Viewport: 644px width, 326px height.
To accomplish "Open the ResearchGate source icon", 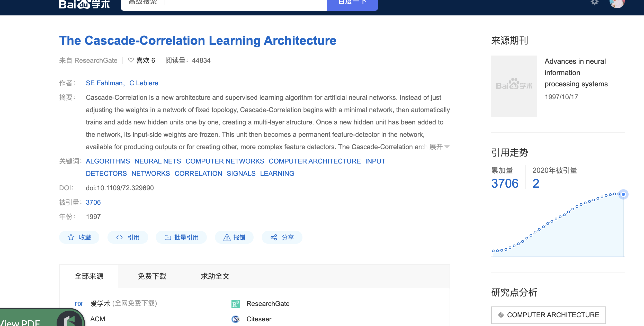I will click(x=235, y=304).
